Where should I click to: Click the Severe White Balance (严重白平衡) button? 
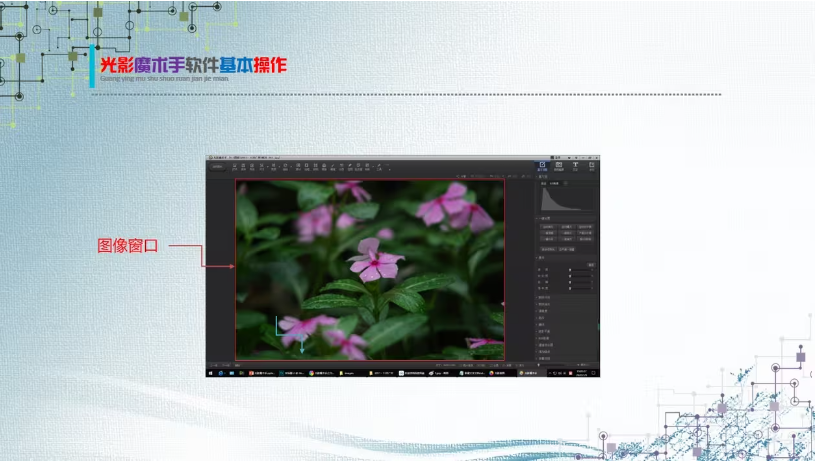click(x=585, y=233)
